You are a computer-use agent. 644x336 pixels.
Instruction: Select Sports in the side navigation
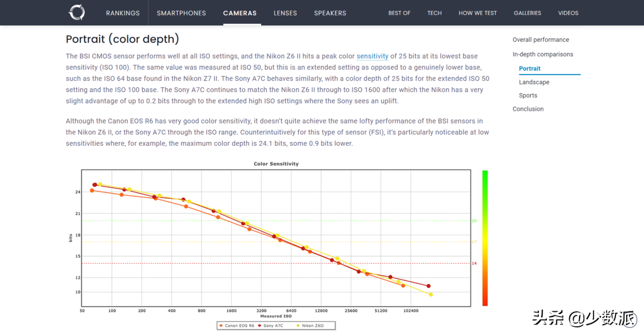(528, 95)
